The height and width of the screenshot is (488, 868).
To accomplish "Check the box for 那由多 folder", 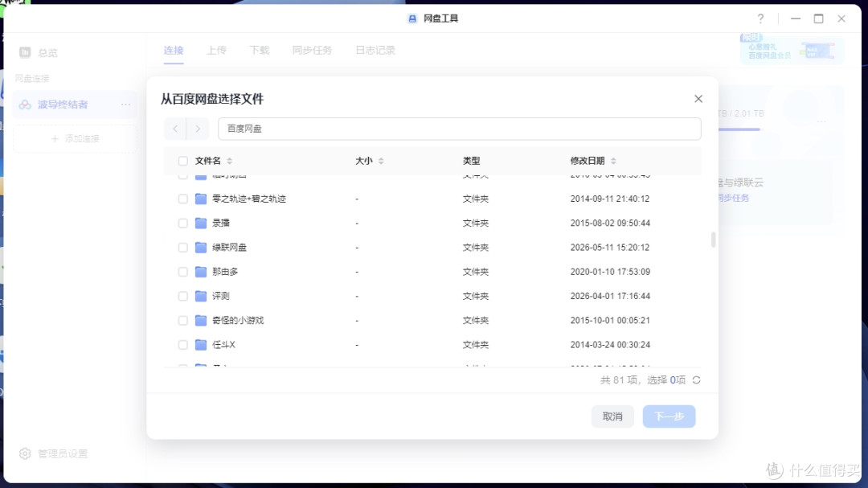I will pos(182,272).
